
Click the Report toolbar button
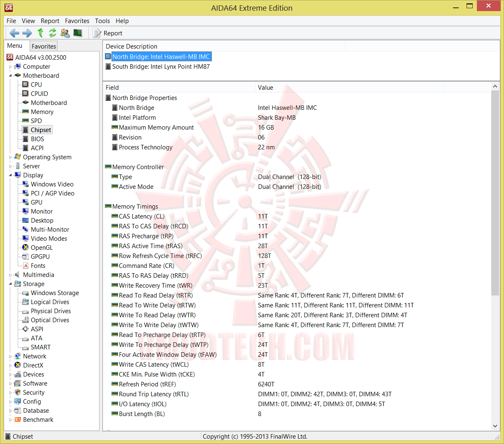[108, 33]
